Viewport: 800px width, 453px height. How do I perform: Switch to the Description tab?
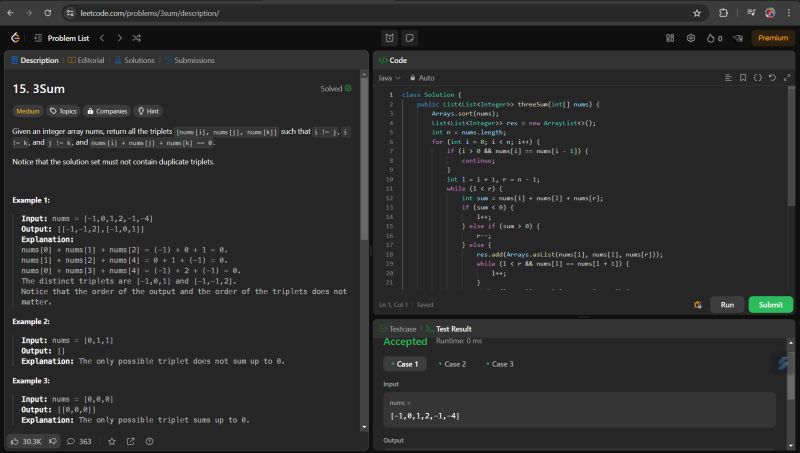(35, 60)
